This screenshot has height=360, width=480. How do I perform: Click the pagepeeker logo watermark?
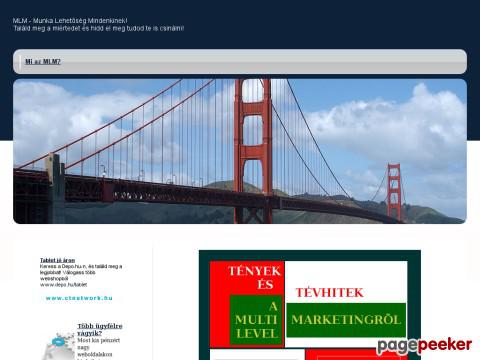tap(424, 346)
